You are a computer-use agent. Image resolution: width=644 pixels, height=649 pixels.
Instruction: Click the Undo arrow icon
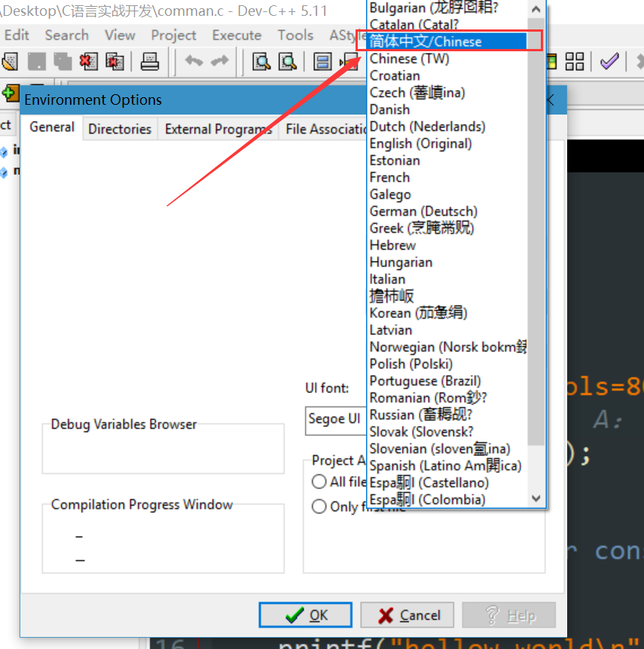tap(194, 61)
